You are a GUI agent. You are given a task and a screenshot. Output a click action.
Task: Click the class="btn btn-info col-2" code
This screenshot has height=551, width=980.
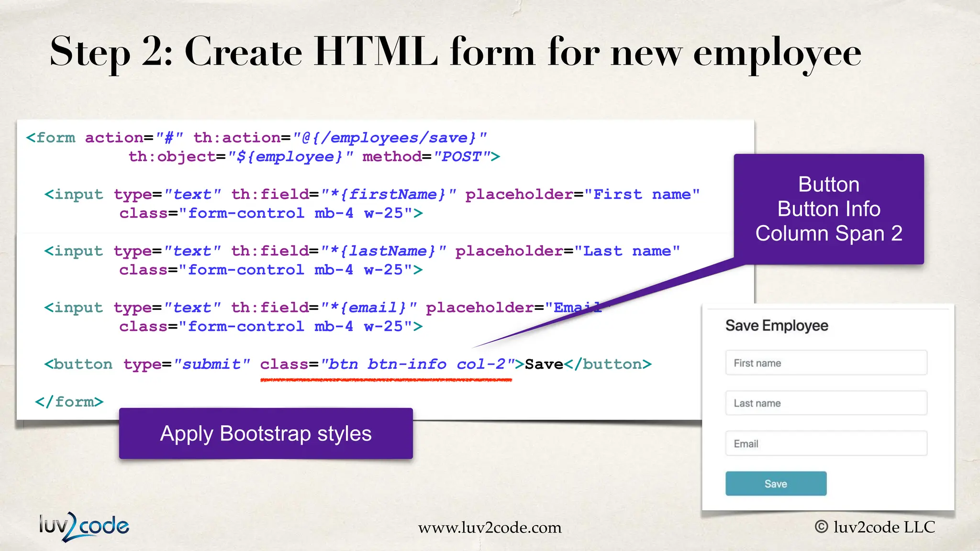(387, 364)
